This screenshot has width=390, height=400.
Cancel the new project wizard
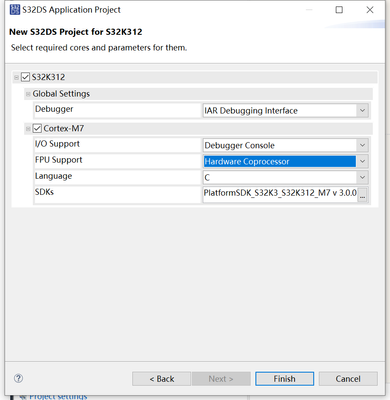click(x=348, y=379)
